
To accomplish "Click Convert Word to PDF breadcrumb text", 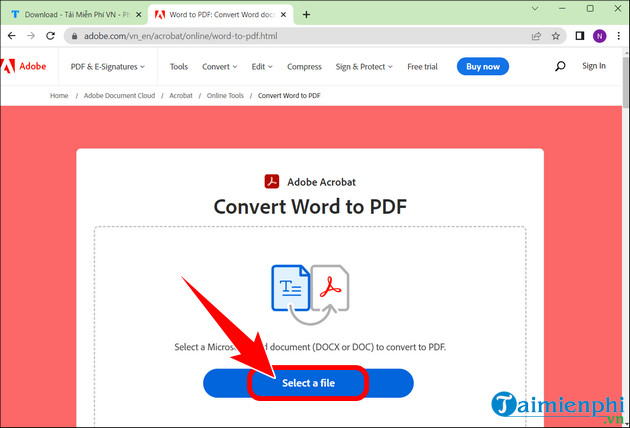I will tap(289, 96).
